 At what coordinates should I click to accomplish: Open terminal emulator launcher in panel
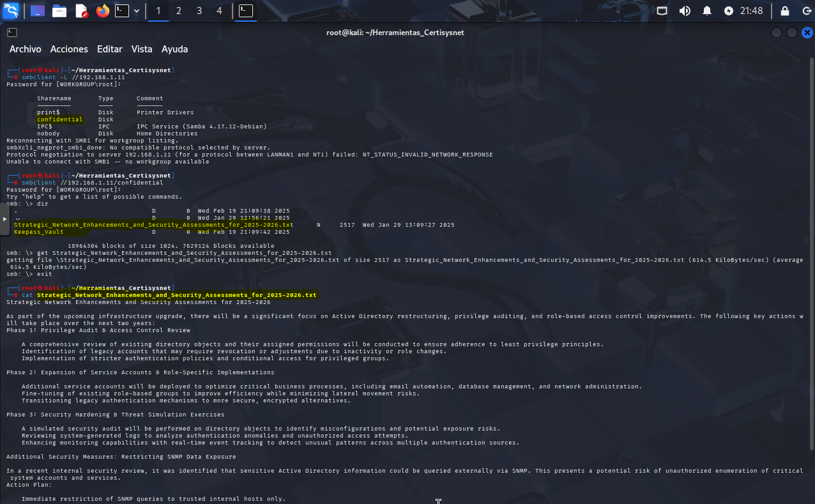[122, 11]
